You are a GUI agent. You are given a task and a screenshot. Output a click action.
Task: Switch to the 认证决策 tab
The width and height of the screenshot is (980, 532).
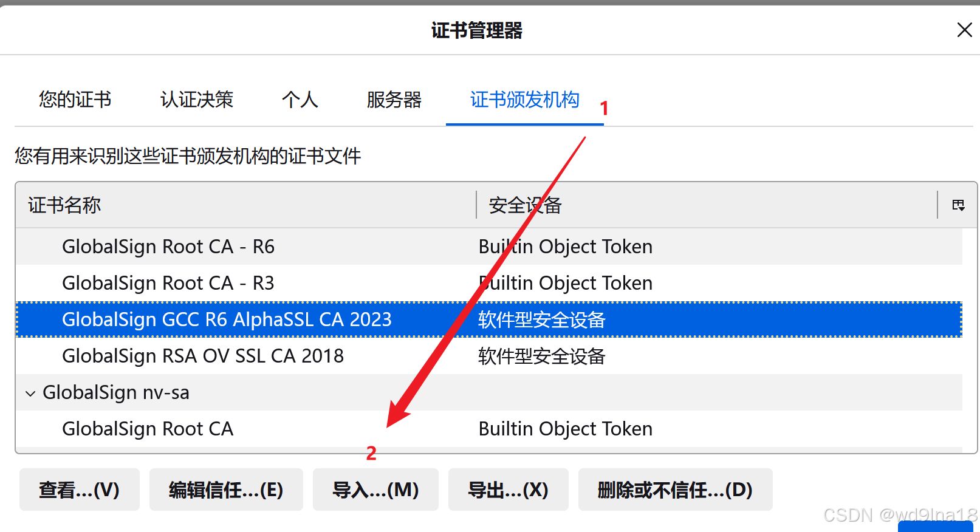pyautogui.click(x=197, y=100)
